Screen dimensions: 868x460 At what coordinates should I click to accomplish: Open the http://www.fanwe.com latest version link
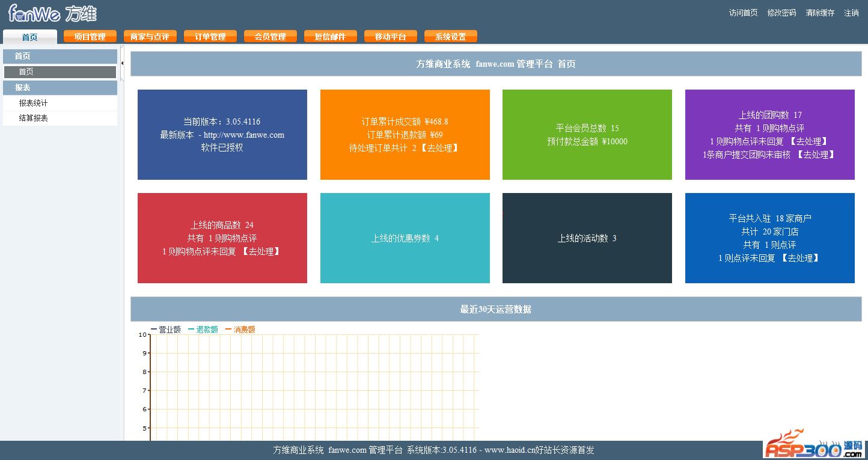[x=244, y=135]
